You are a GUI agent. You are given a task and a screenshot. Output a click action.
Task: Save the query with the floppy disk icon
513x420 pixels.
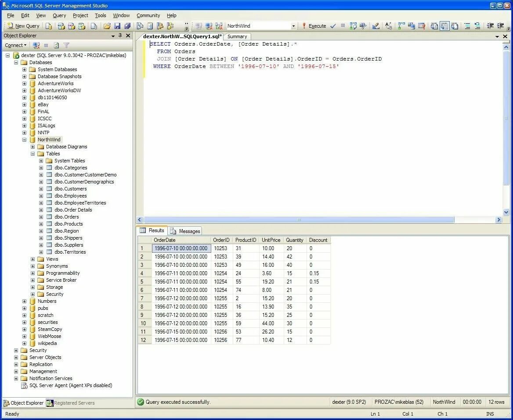point(117,26)
